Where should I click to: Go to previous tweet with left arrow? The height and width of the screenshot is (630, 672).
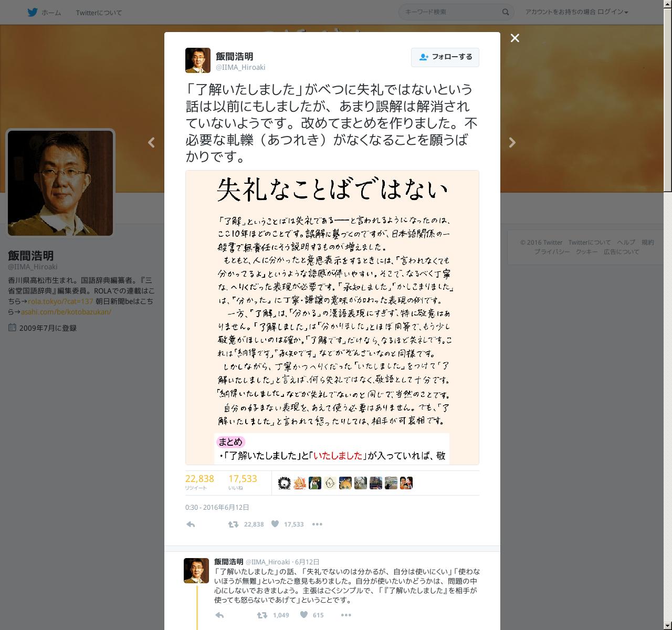151,142
